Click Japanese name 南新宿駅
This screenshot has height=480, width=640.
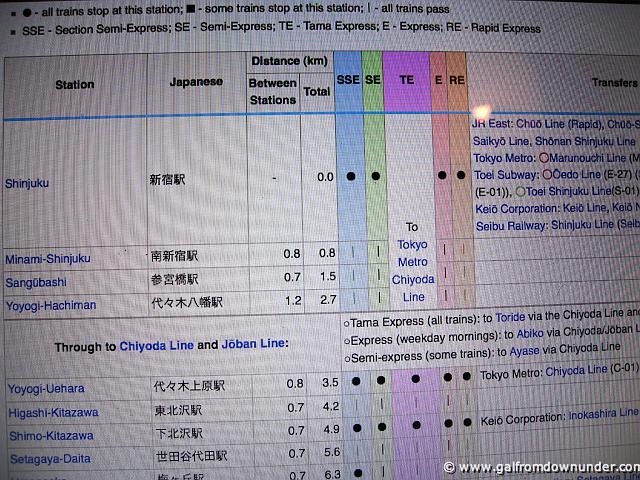coord(174,256)
